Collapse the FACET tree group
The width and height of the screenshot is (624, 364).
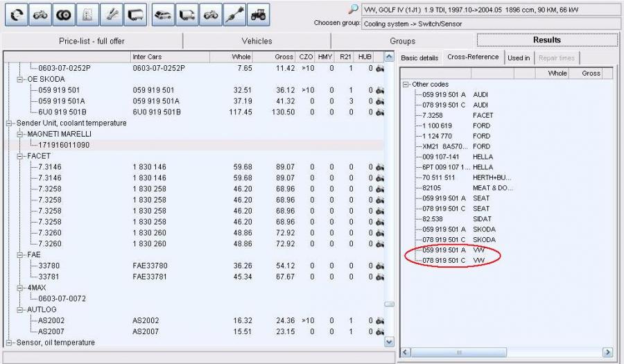tap(21, 156)
